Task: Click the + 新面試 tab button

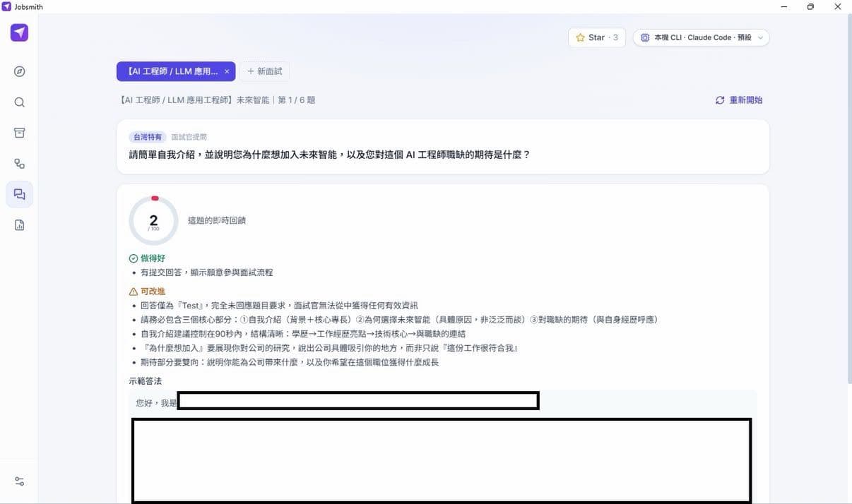Action: [265, 71]
